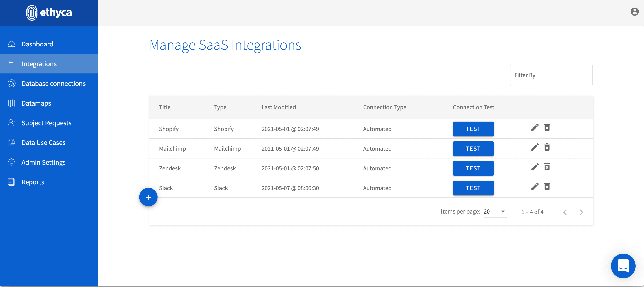Open the Datamaps sidebar item

pyautogui.click(x=36, y=103)
